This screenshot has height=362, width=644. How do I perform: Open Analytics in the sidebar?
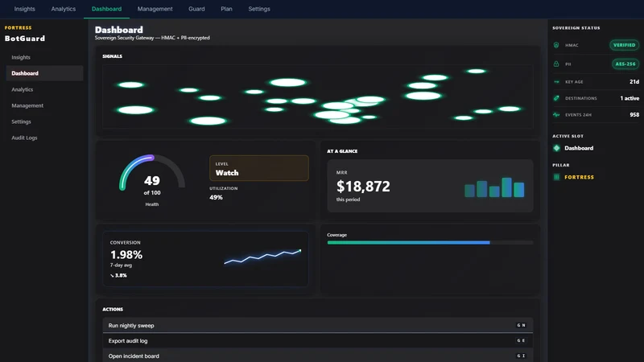(44, 89)
